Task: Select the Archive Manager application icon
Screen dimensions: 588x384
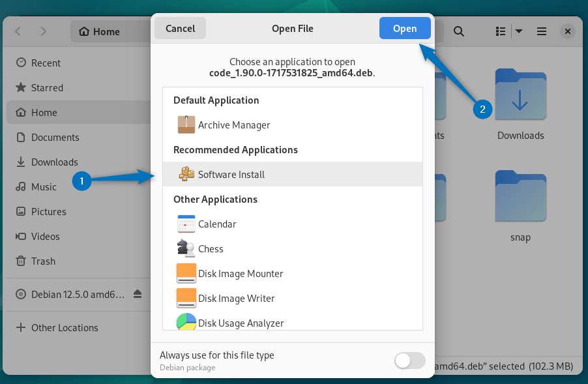Action: (x=186, y=125)
